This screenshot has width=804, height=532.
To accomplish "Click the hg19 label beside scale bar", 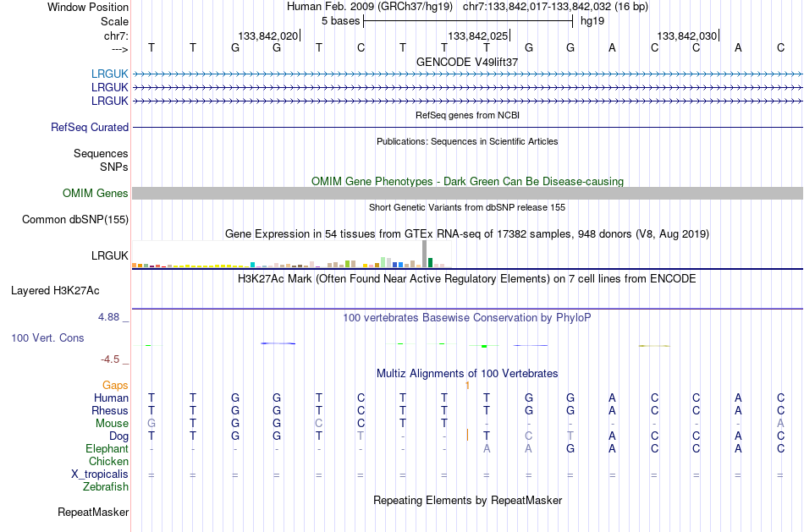I will [592, 21].
